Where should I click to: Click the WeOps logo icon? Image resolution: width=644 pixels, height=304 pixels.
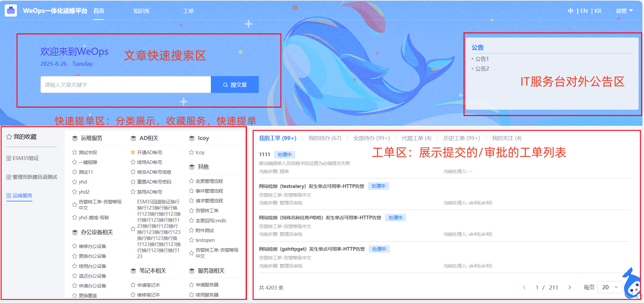pyautogui.click(x=11, y=11)
